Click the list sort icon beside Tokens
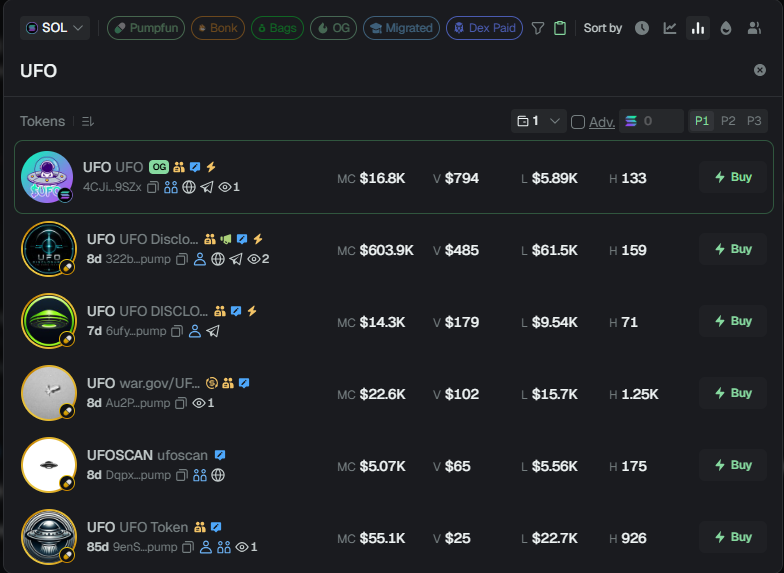Viewport: 784px width, 573px height. (88, 122)
